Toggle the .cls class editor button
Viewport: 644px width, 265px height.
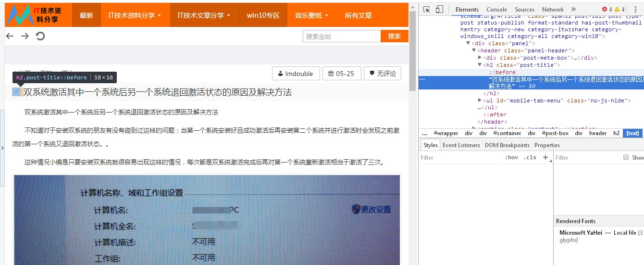(530, 157)
